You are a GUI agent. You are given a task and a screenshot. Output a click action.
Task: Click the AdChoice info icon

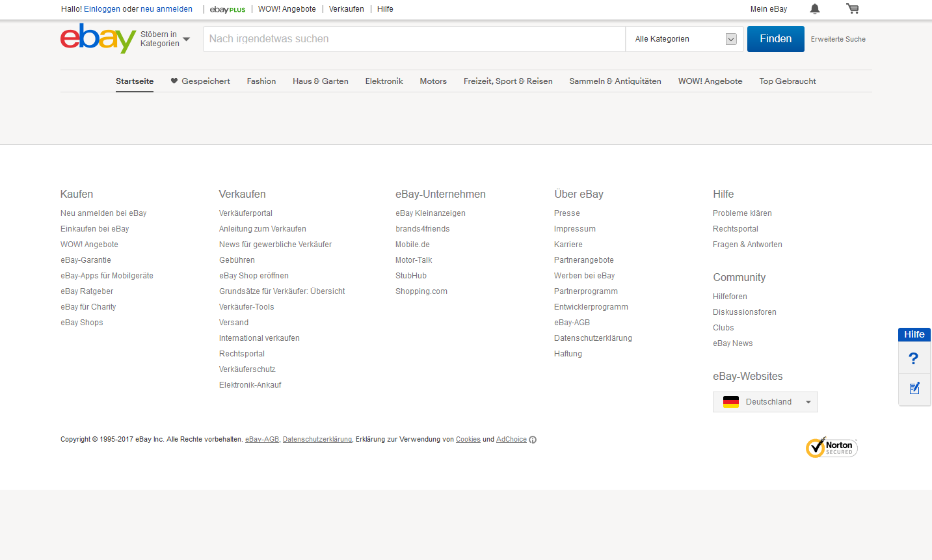(x=533, y=440)
